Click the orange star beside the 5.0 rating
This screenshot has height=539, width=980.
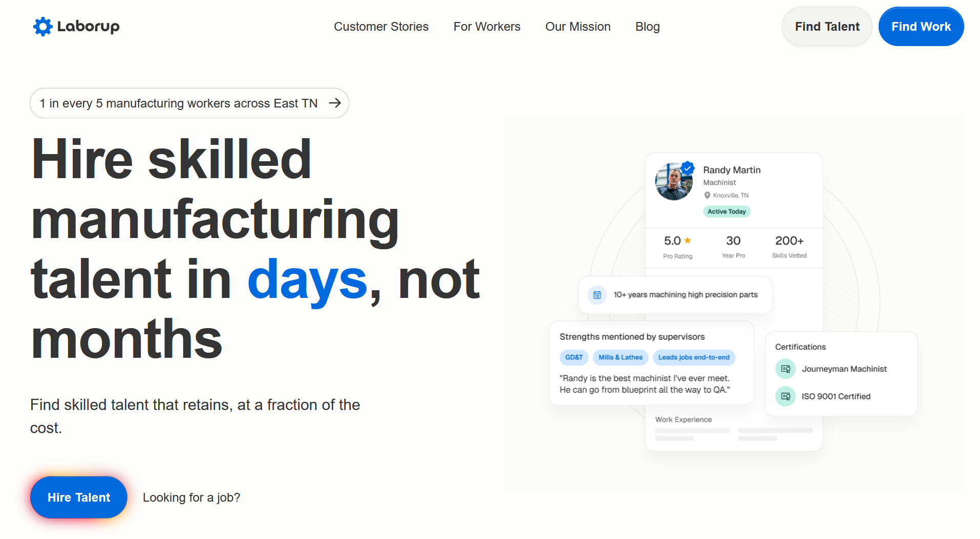(x=688, y=240)
